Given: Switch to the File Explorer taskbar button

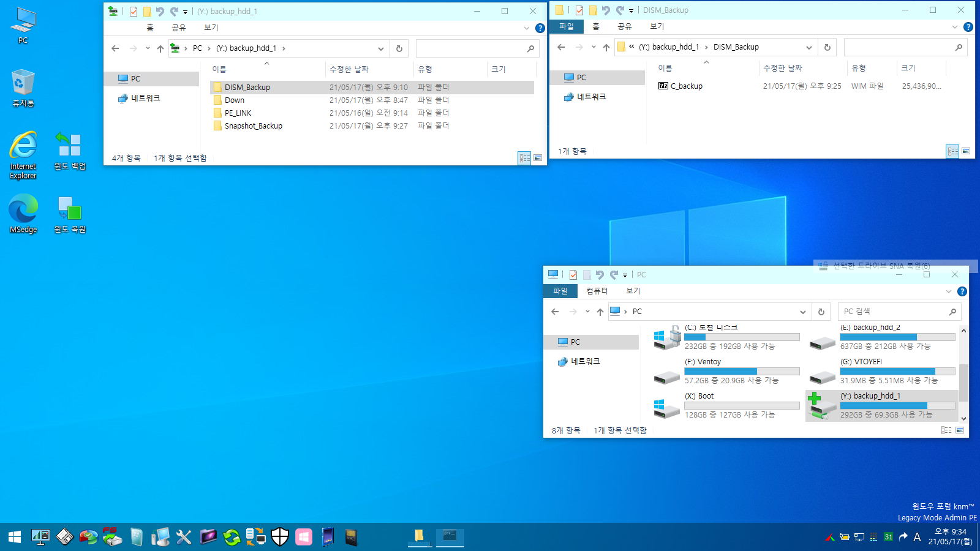Looking at the screenshot, I should click(x=420, y=537).
